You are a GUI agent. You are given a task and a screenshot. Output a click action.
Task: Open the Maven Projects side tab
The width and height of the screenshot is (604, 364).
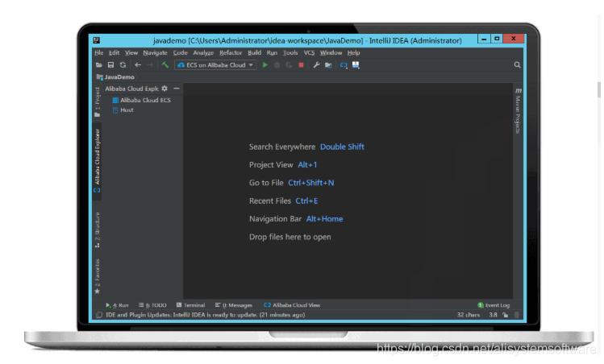tap(518, 111)
